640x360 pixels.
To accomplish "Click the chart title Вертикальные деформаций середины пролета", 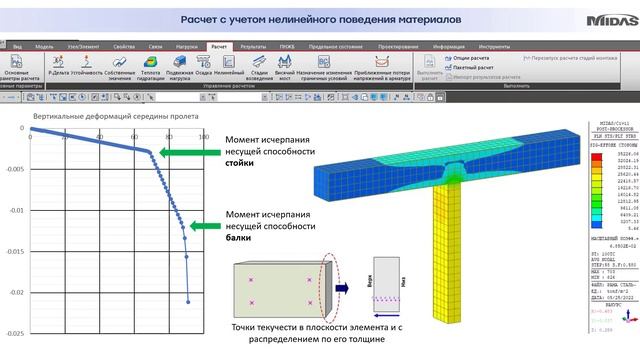I will click(116, 116).
